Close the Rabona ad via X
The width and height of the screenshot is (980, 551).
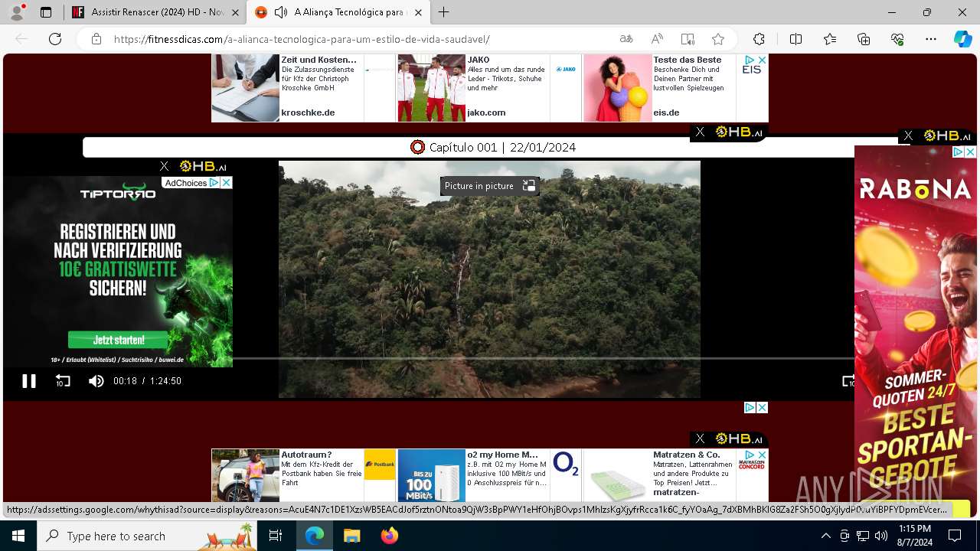[x=970, y=152]
